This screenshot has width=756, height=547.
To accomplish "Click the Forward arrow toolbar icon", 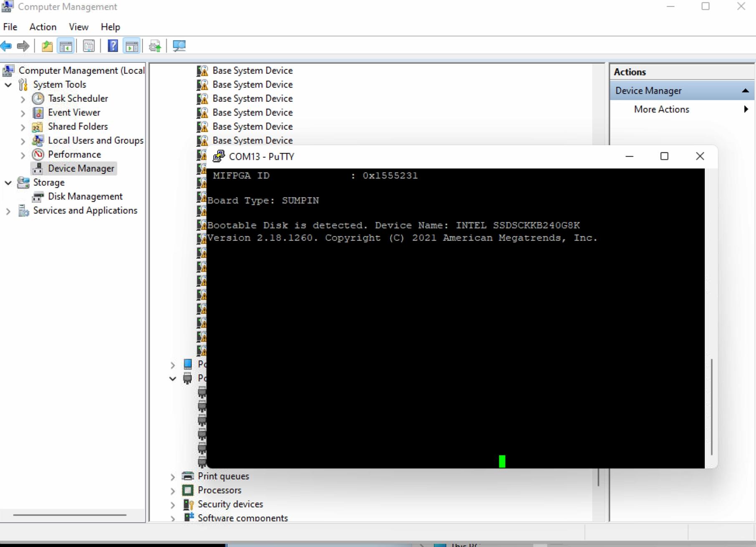I will pos(23,46).
